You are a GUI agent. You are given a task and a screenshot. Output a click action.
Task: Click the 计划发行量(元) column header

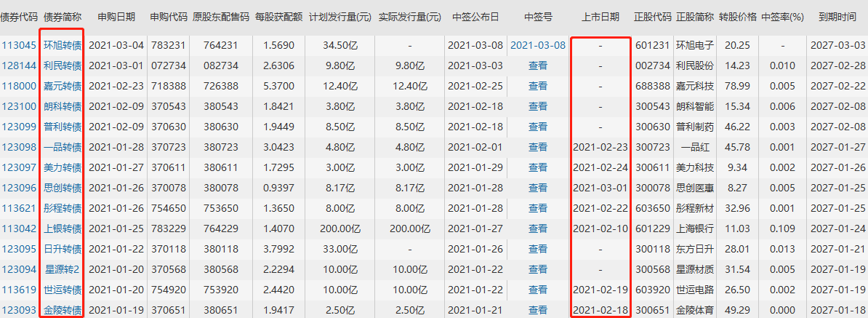340,17
